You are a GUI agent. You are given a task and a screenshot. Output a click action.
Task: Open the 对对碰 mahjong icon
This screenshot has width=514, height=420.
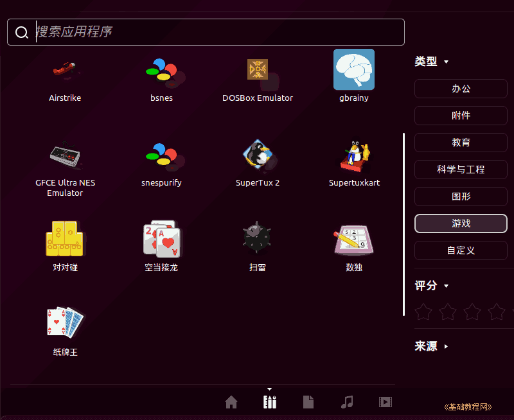[65, 238]
